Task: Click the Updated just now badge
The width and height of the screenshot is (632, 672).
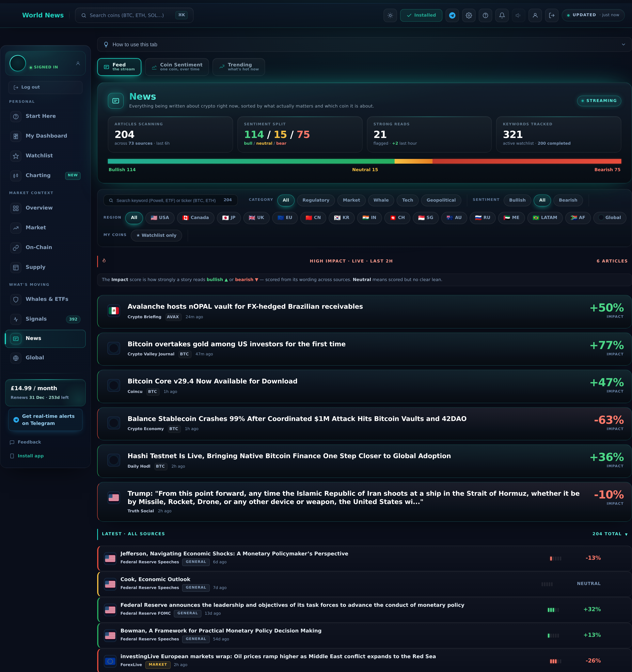Action: [x=593, y=15]
